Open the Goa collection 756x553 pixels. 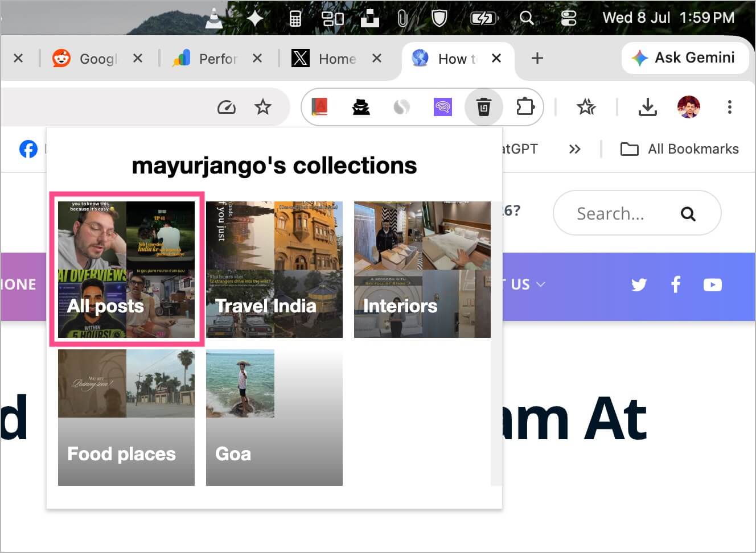click(274, 418)
